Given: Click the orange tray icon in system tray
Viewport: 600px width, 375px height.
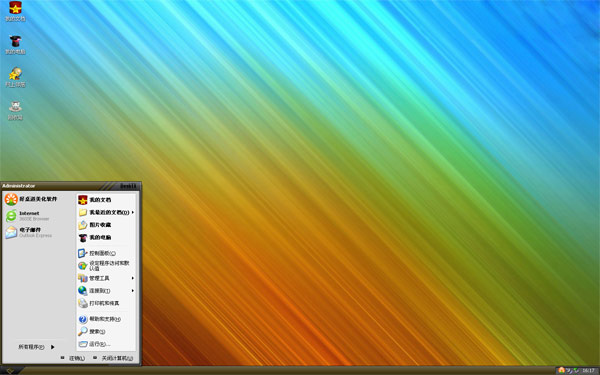Looking at the screenshot, I should (x=561, y=370).
